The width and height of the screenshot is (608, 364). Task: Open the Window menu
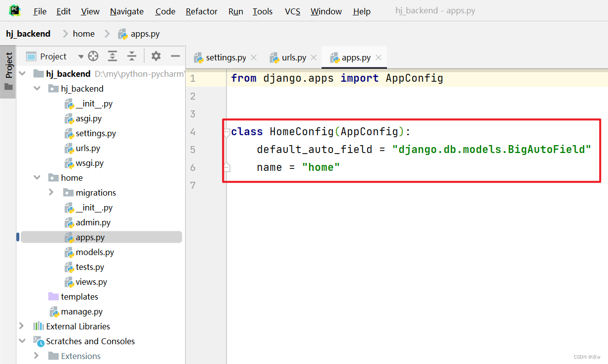point(326,11)
